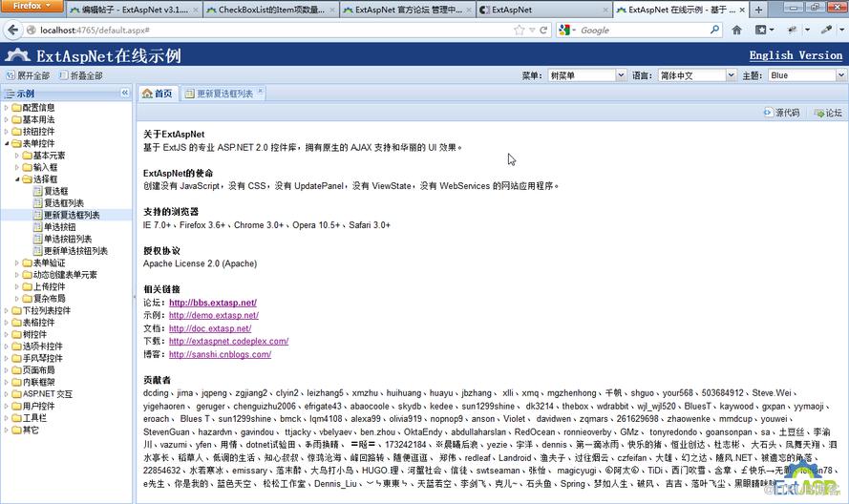Viewport: 849px width, 504px height.
Task: Close the ExtAspNet 在线示例 browser tab
Action: [742, 10]
